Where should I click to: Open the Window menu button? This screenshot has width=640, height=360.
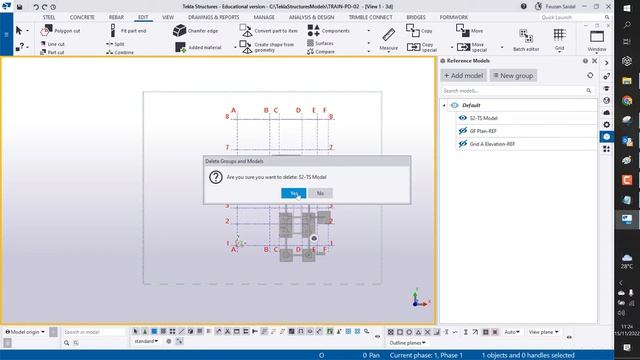coord(597,41)
